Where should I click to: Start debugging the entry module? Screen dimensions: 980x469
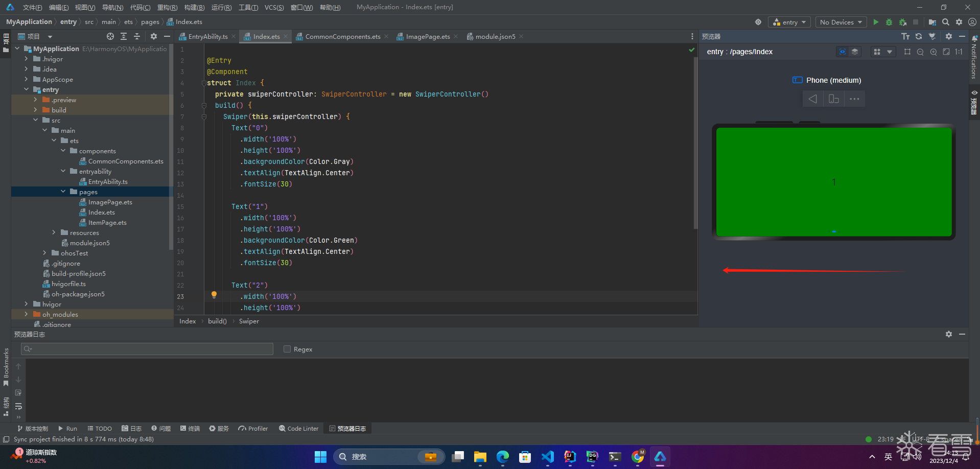click(889, 22)
